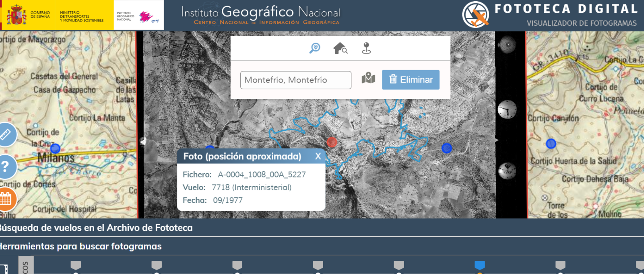Open the help question mark button
The image size is (644, 274).
[6, 166]
